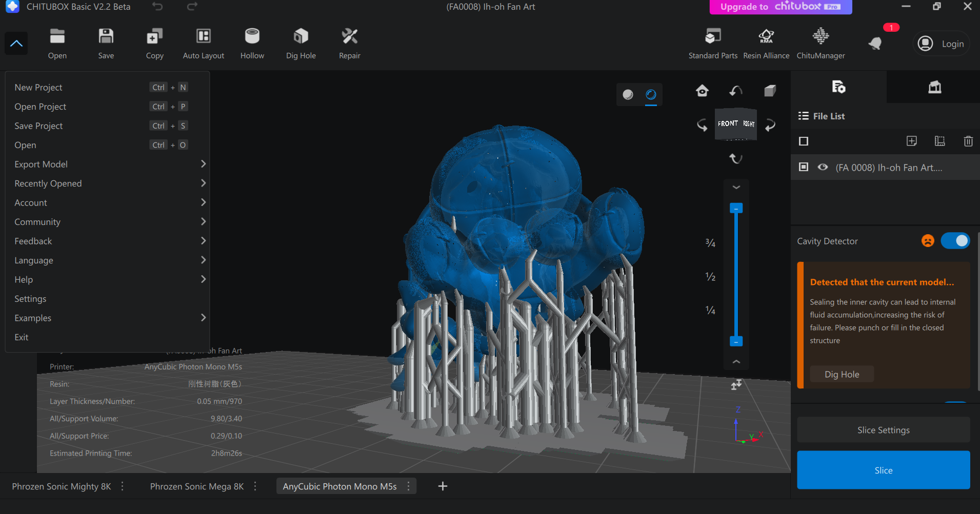Open the Hollow tool
980x514 pixels.
(x=252, y=43)
